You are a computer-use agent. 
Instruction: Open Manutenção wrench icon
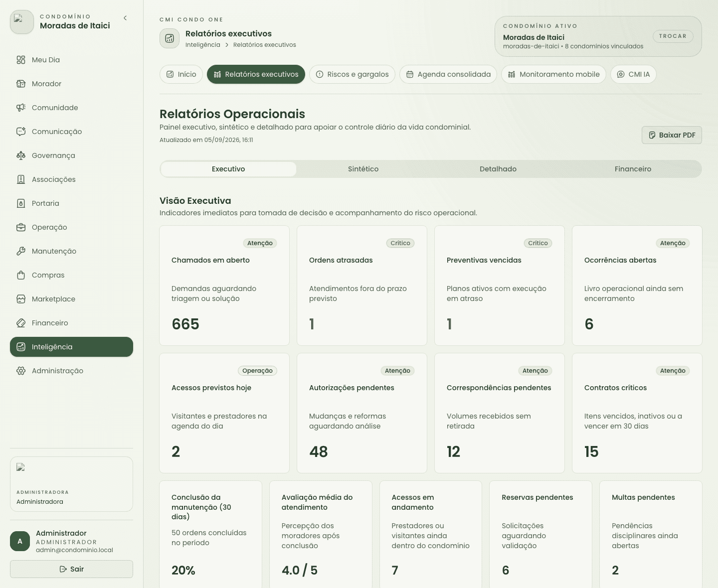tap(21, 251)
